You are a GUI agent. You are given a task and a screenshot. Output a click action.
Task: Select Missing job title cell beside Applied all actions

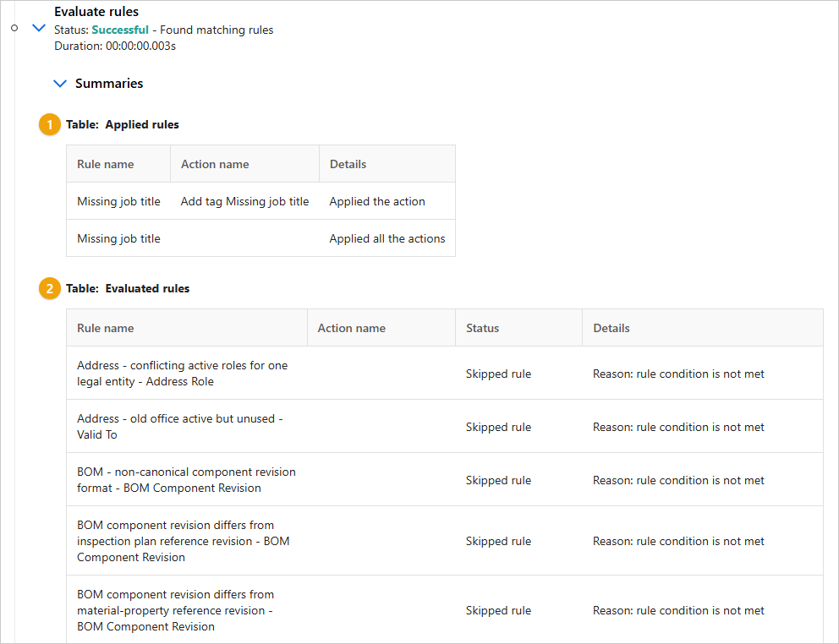pos(118,238)
